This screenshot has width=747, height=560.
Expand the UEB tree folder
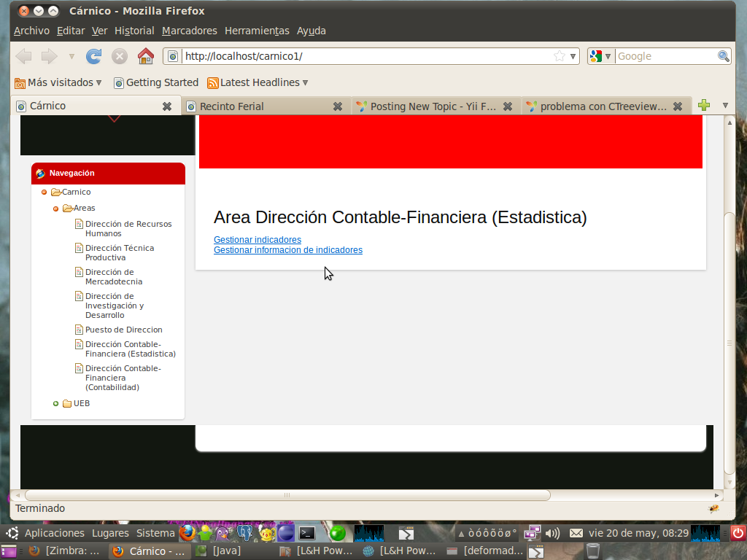tap(56, 404)
